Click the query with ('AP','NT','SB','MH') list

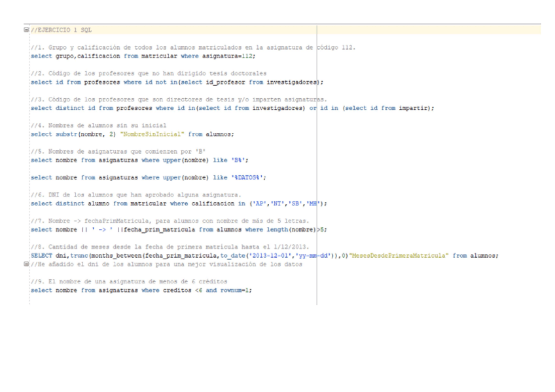178,204
